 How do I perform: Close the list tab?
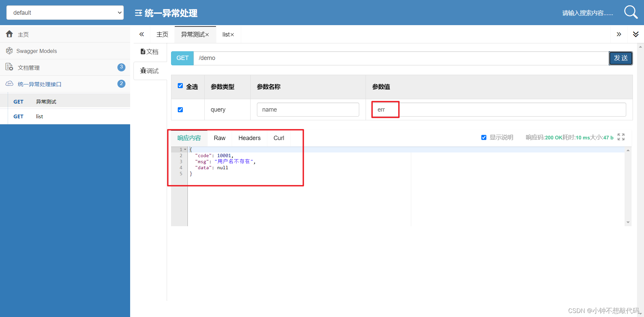(x=232, y=35)
